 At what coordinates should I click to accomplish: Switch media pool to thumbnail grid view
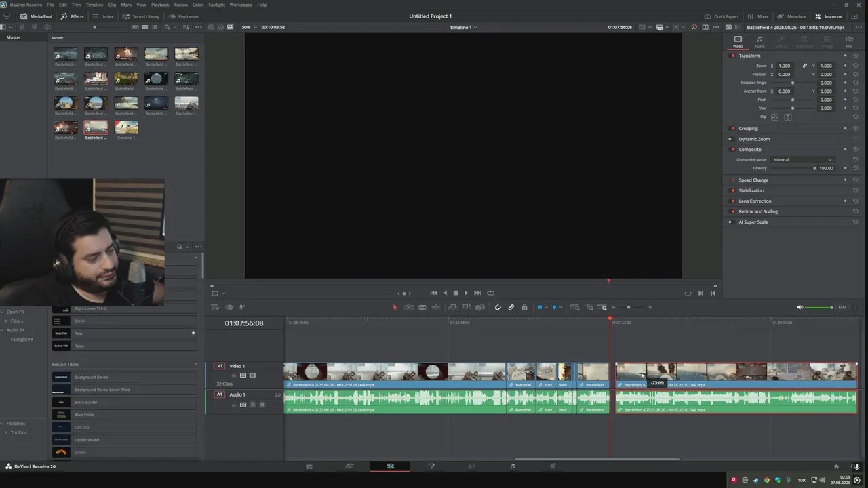144,27
